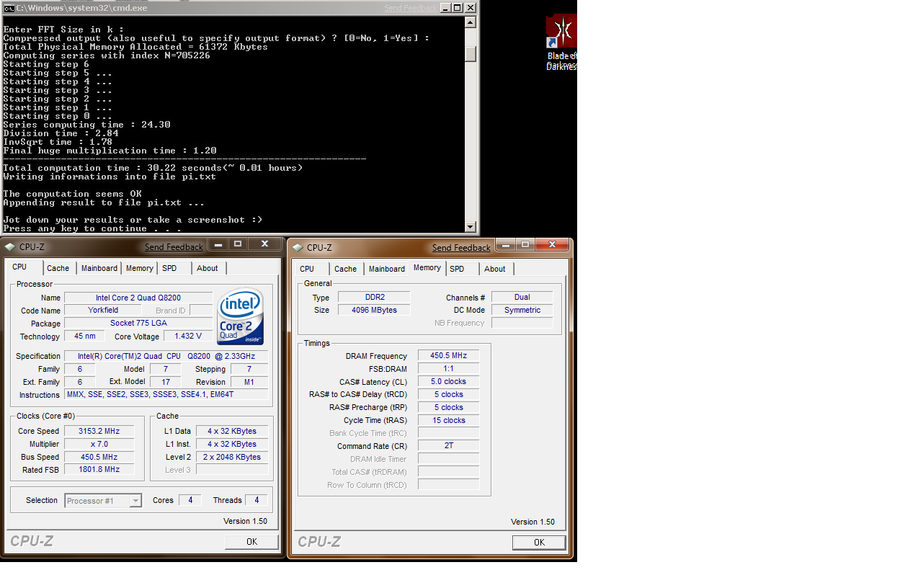Click Send Feedback link in cmd.exe title
918x588 pixels.
click(x=411, y=8)
